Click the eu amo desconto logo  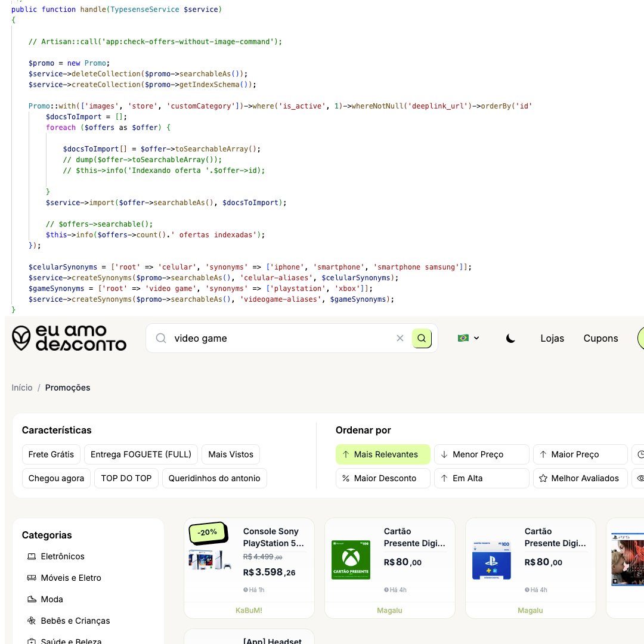coord(69,338)
